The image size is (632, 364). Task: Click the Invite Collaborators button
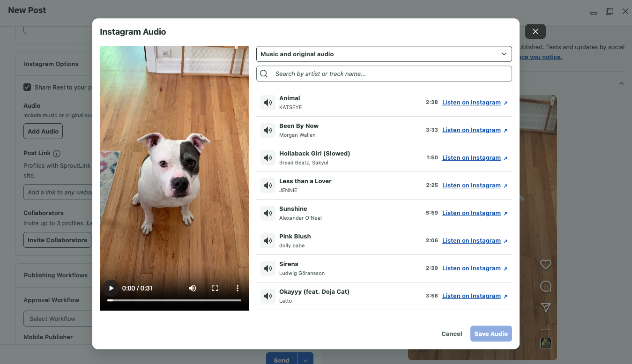57,240
